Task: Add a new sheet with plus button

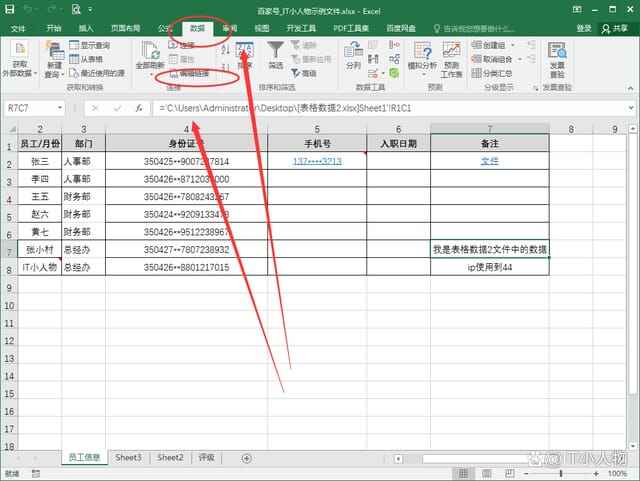Action: (x=247, y=459)
